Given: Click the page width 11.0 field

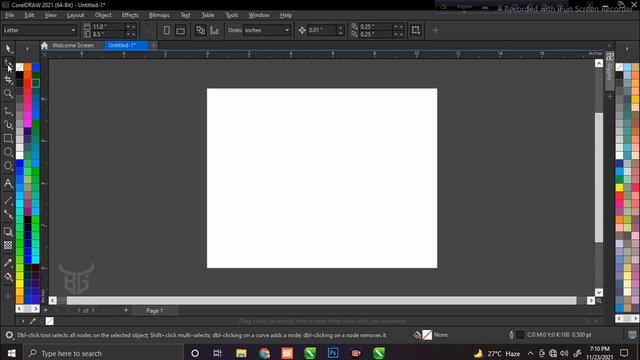Looking at the screenshot, I should click(108, 27).
